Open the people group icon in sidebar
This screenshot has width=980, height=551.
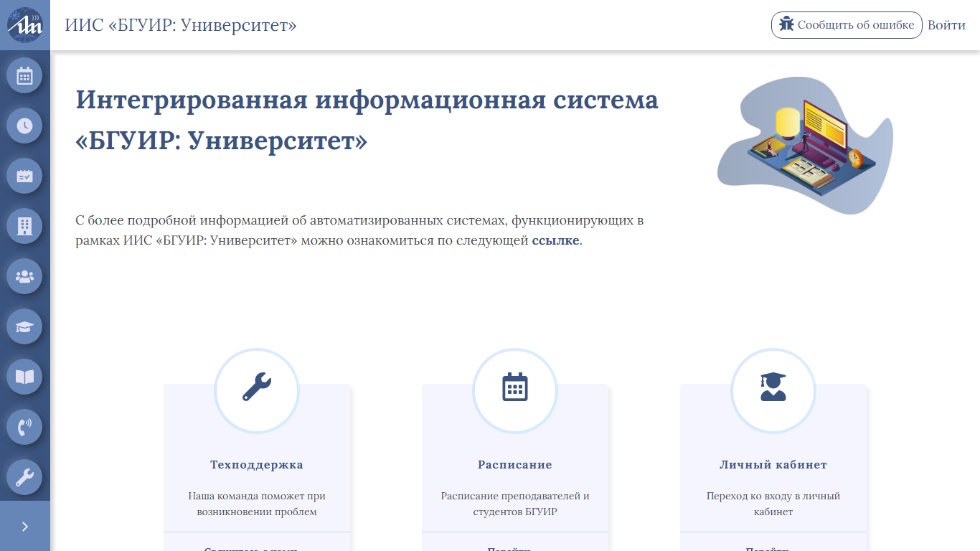[x=24, y=276]
